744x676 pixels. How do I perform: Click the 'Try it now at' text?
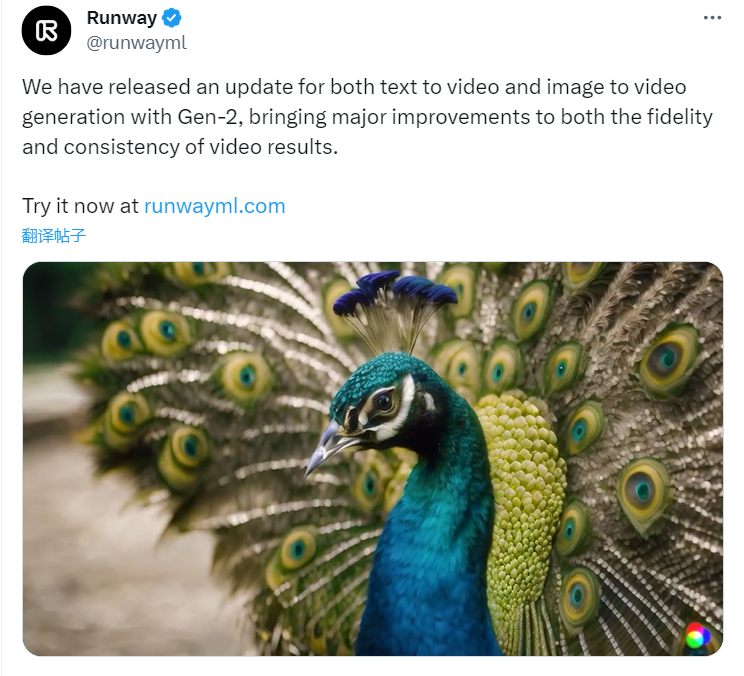[x=80, y=206]
